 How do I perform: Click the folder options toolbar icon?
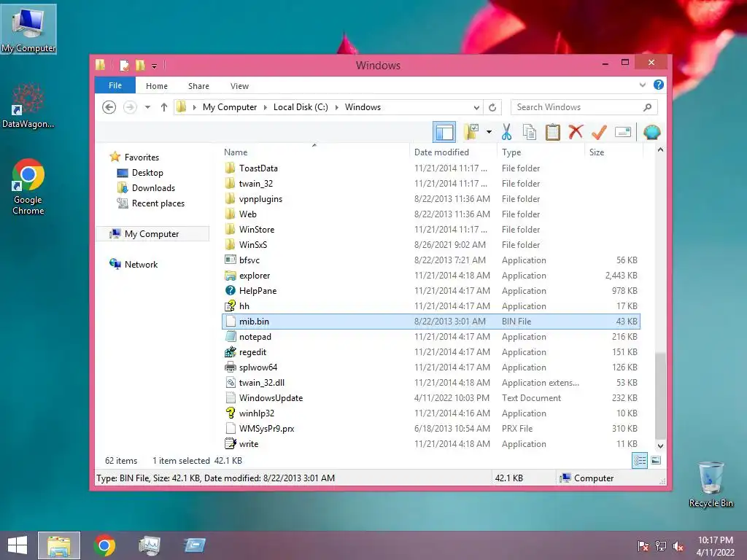click(471, 132)
